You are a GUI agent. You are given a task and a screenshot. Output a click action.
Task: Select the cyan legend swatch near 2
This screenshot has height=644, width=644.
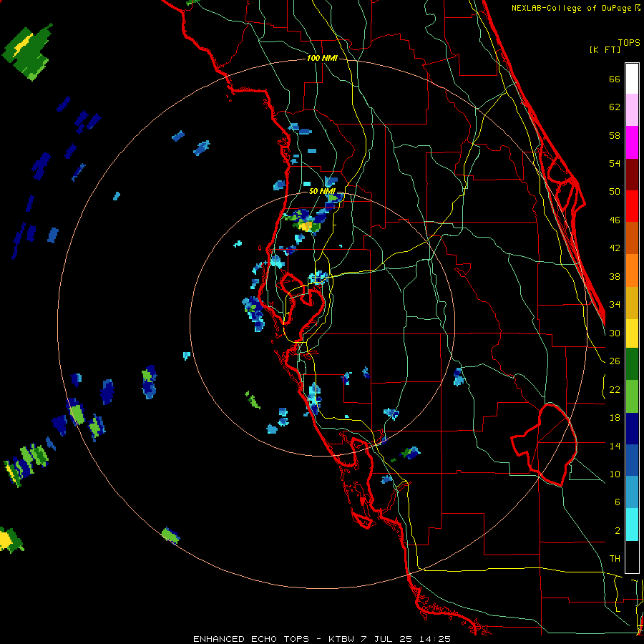coord(632,525)
